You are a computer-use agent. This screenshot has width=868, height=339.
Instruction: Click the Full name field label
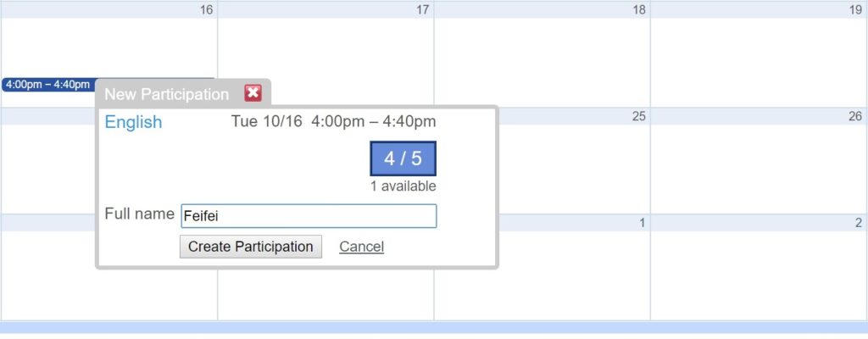(x=140, y=214)
